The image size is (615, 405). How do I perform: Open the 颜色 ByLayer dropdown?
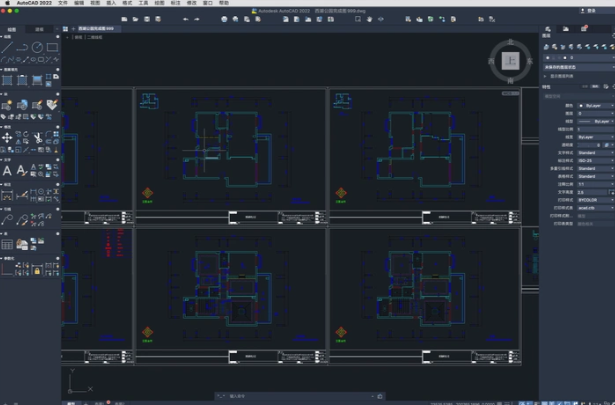596,105
